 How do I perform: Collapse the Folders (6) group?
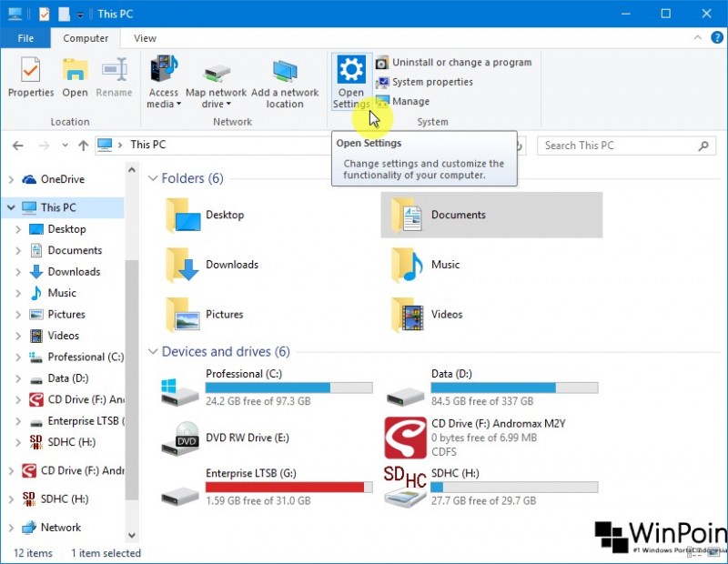tap(152, 178)
